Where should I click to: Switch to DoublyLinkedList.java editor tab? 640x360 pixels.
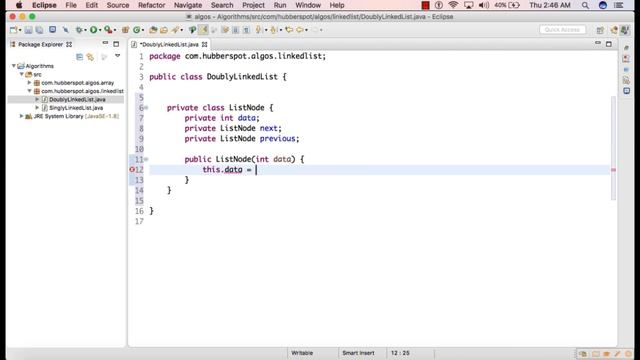pyautogui.click(x=169, y=44)
